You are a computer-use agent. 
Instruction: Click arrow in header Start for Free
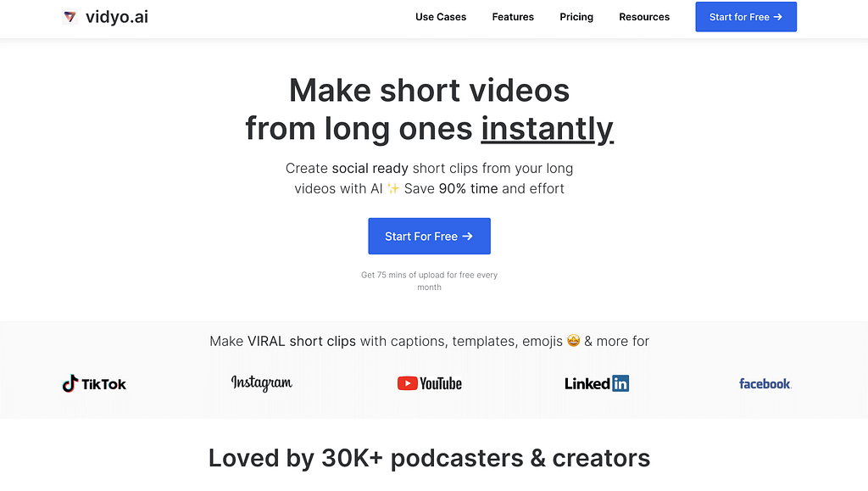pos(778,17)
